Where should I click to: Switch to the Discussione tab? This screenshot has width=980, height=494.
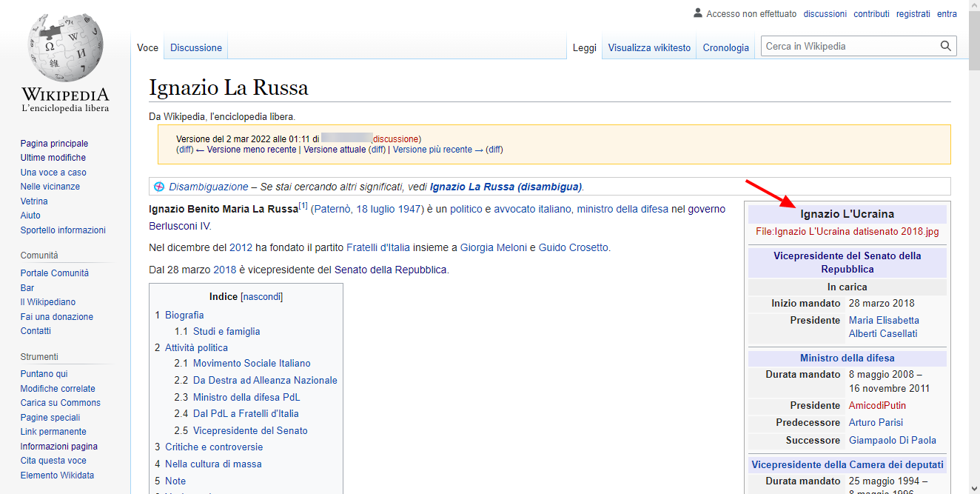[x=195, y=48]
